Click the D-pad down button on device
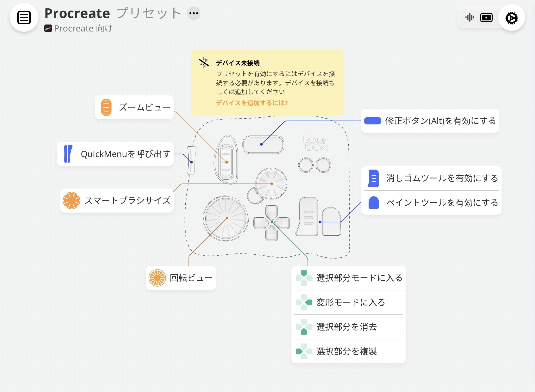Image resolution: width=535 pixels, height=392 pixels. [271, 233]
